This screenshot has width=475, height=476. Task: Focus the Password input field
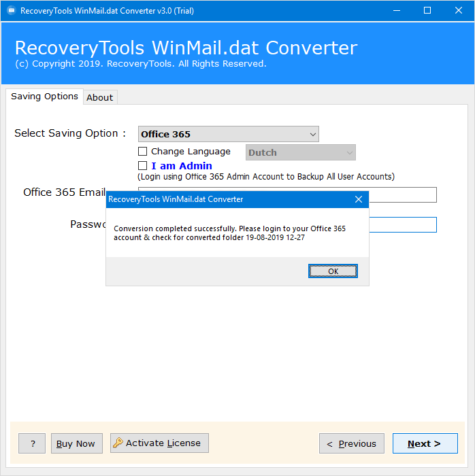(403, 224)
